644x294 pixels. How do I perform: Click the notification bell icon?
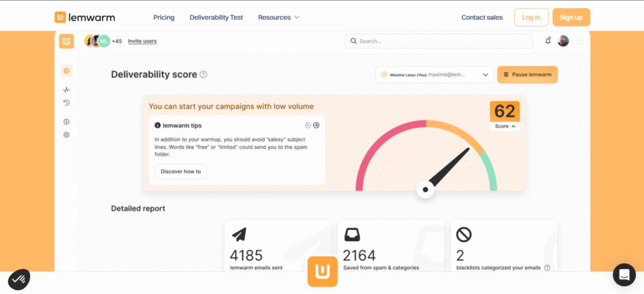(548, 41)
